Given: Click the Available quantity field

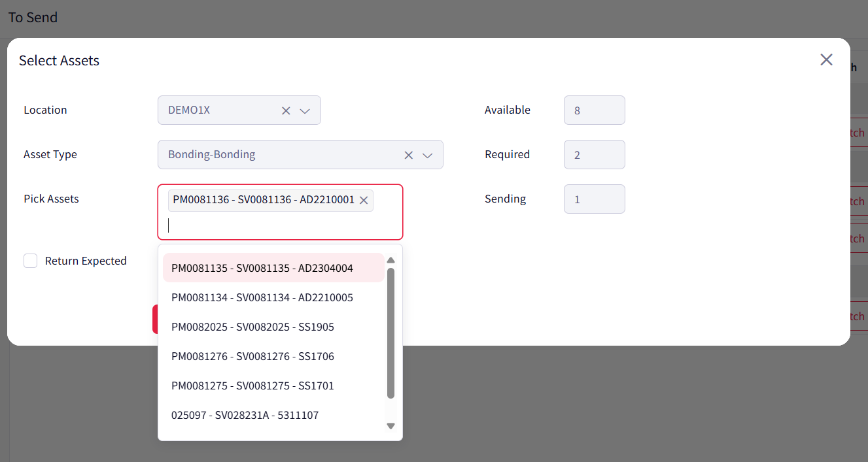Looking at the screenshot, I should click(x=594, y=110).
